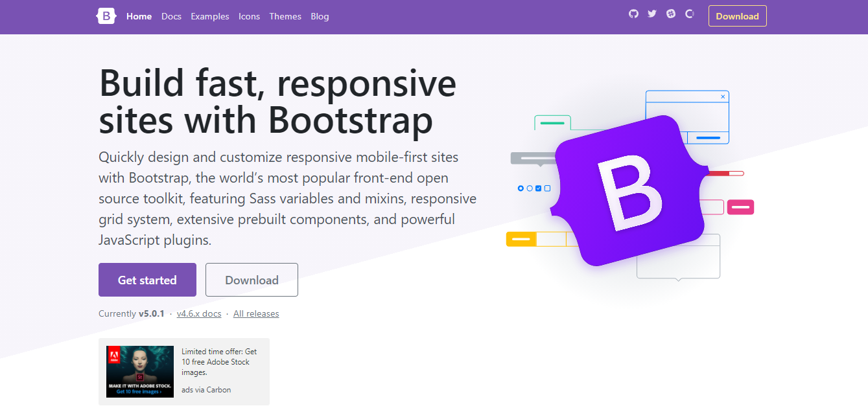
Task: Open the Twitter icon link in the navbar
Action: [652, 14]
